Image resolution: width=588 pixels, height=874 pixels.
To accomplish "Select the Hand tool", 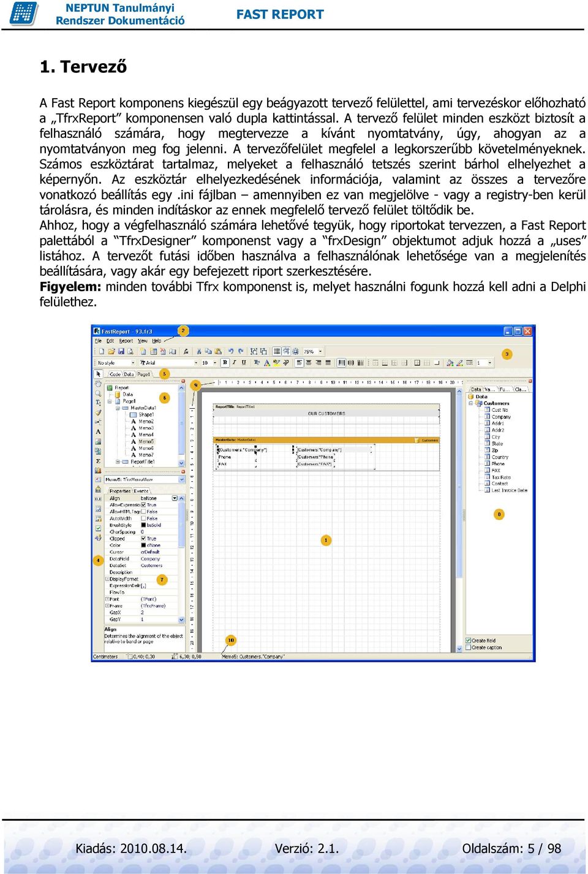I will (x=98, y=384).
